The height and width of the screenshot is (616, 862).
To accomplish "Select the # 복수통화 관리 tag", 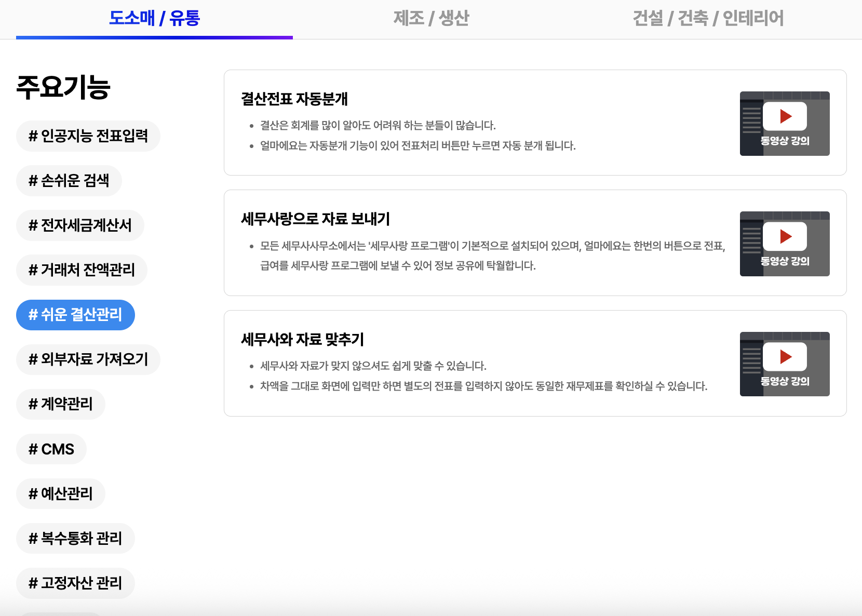I will (x=75, y=538).
